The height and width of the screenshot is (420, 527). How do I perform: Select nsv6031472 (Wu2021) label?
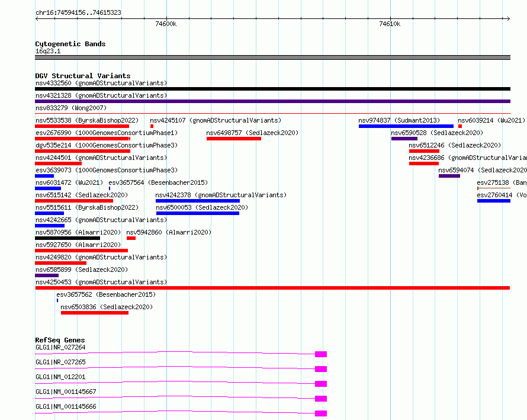69,182
